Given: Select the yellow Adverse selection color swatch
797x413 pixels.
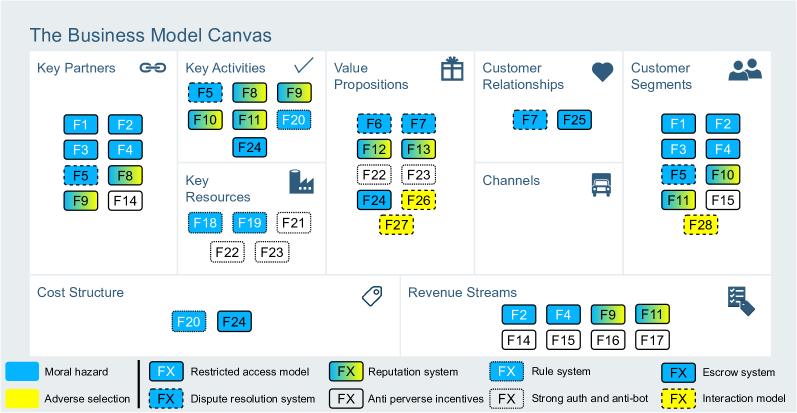Looking at the screenshot, I should click(x=22, y=399).
